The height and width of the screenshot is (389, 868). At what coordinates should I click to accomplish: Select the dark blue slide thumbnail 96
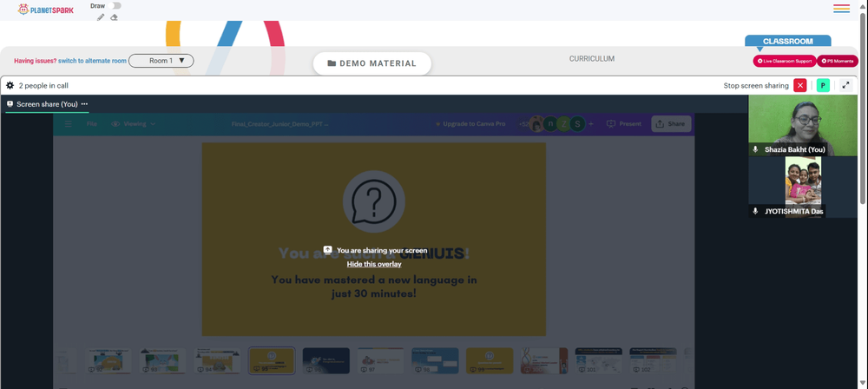tap(326, 360)
